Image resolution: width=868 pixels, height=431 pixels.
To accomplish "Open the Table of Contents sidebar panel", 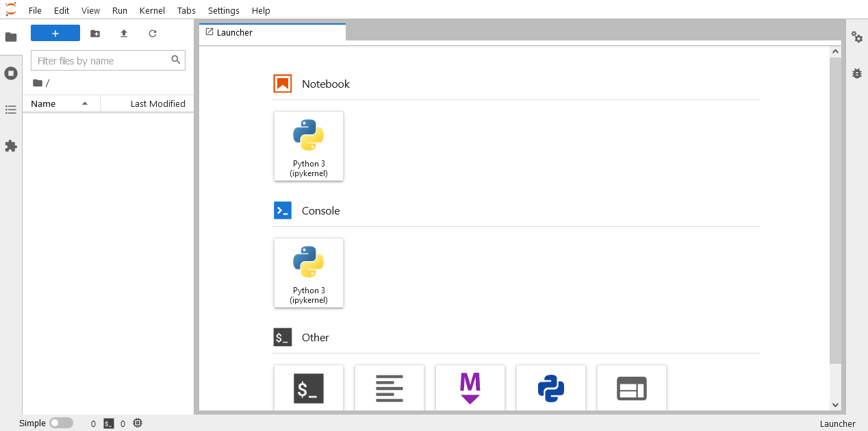I will pyautogui.click(x=11, y=110).
